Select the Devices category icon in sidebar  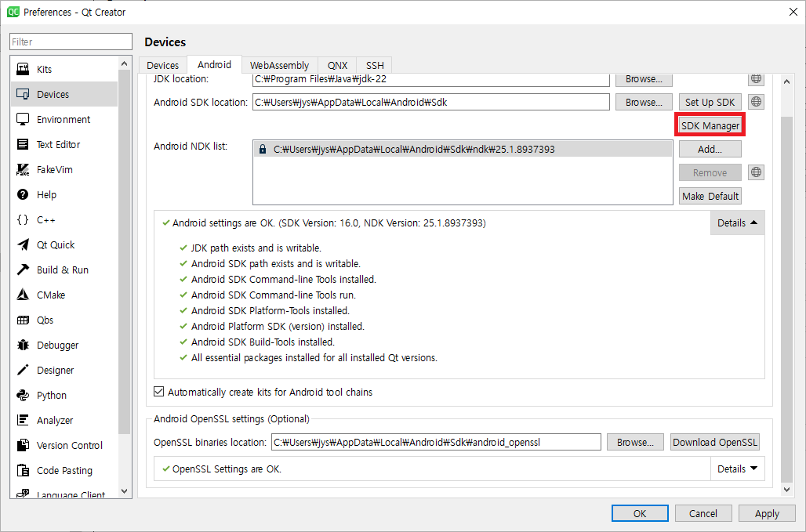23,94
